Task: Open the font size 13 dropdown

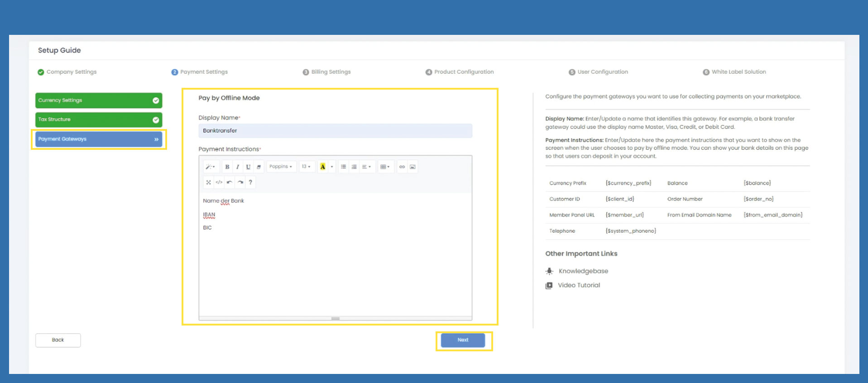Action: [307, 167]
